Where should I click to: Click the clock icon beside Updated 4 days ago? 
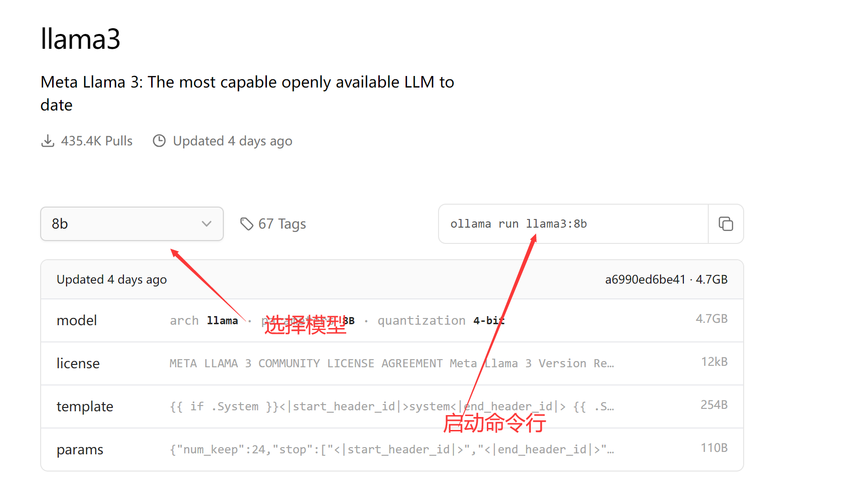(x=159, y=141)
